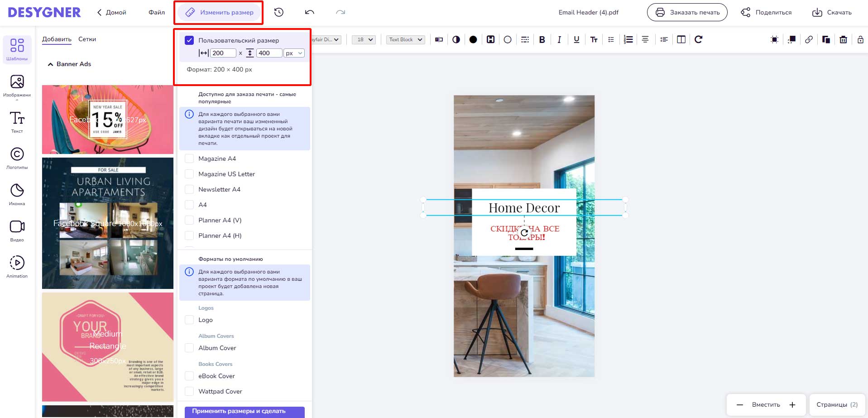Collapse the Banner Ads section
Viewport: 868px width, 418px height.
click(x=50, y=64)
